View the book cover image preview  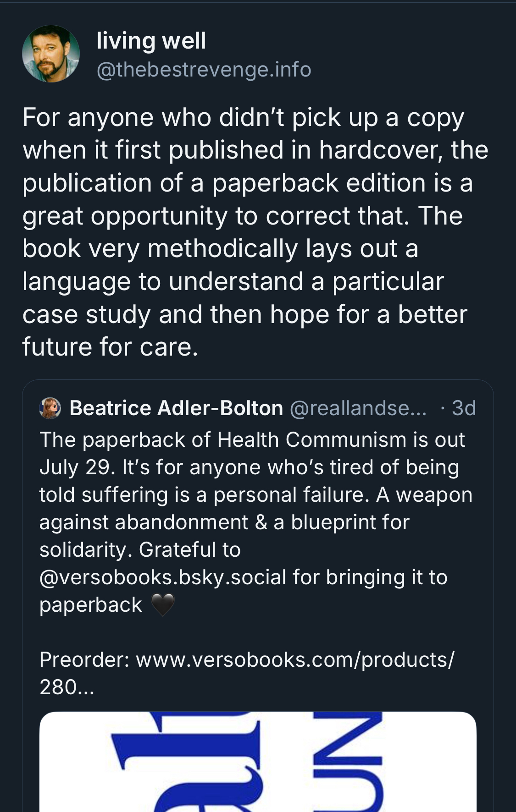point(258,761)
